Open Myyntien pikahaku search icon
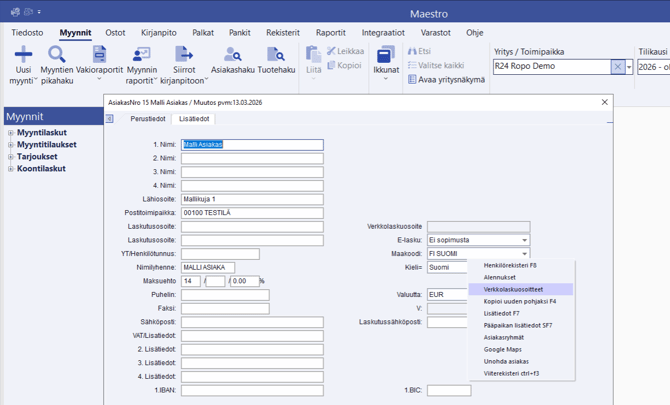 pos(57,55)
